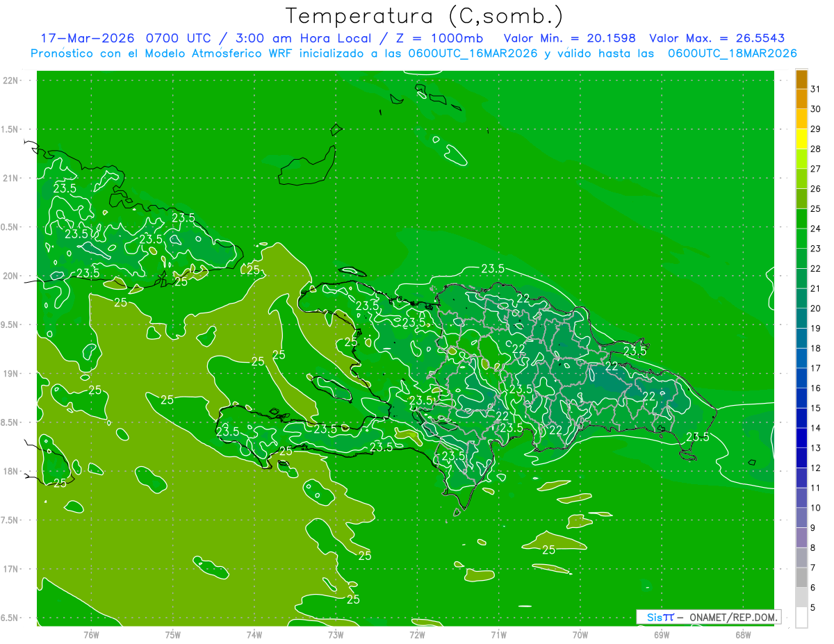Click 'Valor Max. = 26.5543' text

click(717, 38)
